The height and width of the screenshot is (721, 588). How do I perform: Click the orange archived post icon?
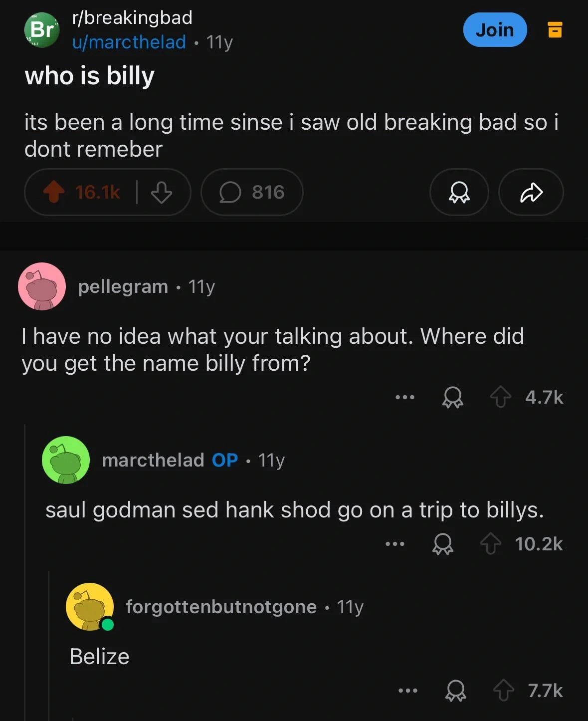click(555, 30)
